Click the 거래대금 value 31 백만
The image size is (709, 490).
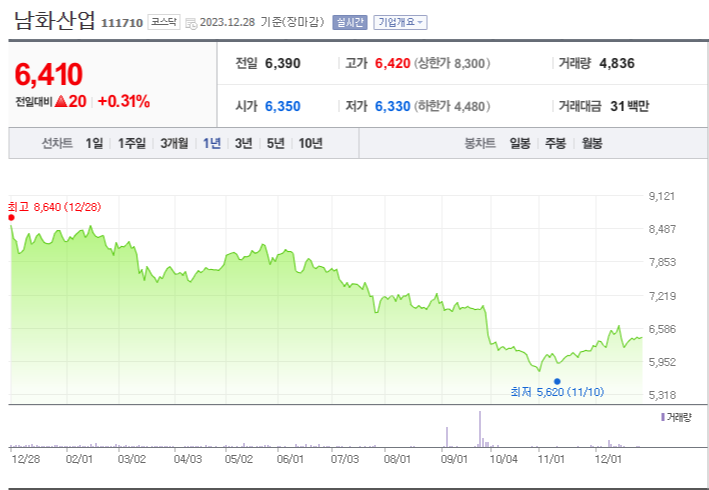pos(629,106)
